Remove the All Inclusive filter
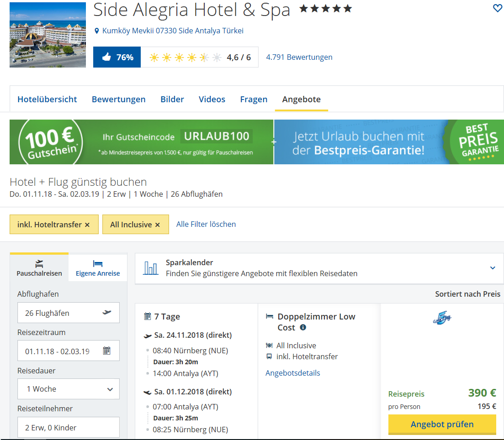This screenshot has height=440, width=504. click(158, 225)
